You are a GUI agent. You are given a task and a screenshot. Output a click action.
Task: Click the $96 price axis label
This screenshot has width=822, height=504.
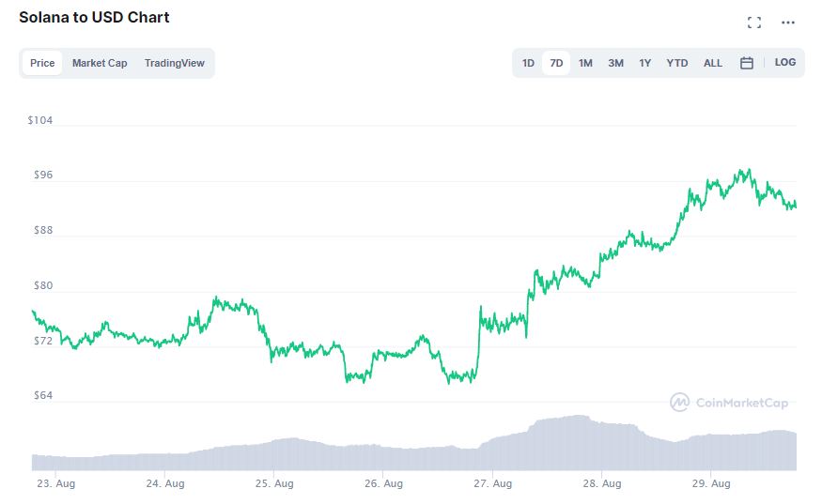coord(45,175)
